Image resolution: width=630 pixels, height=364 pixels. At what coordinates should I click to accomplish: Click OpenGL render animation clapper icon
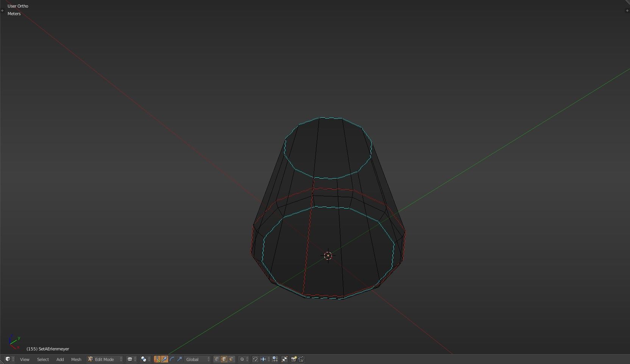pyautogui.click(x=301, y=359)
